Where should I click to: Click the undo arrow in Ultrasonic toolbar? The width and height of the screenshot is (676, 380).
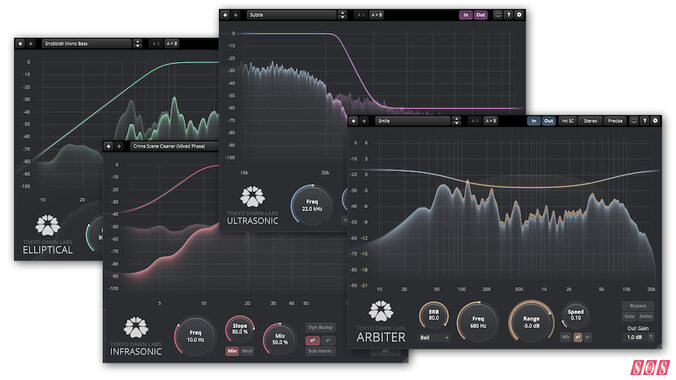pos(225,15)
